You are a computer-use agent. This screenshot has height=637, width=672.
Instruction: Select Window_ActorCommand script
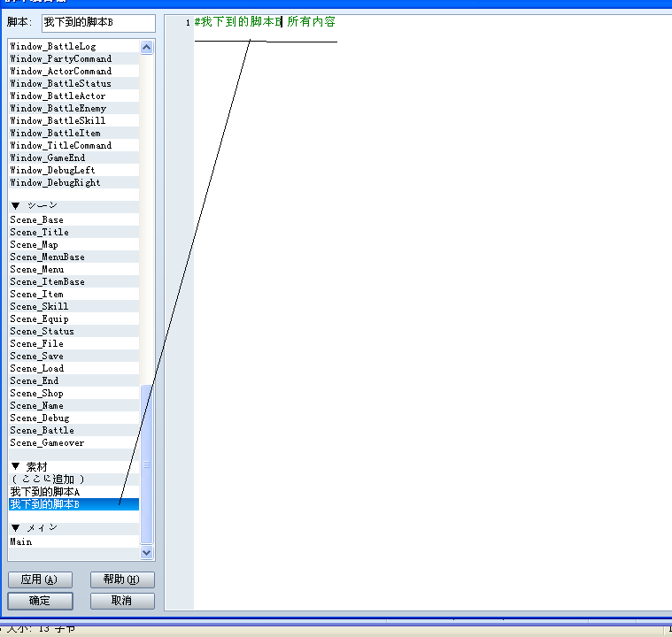(73, 71)
